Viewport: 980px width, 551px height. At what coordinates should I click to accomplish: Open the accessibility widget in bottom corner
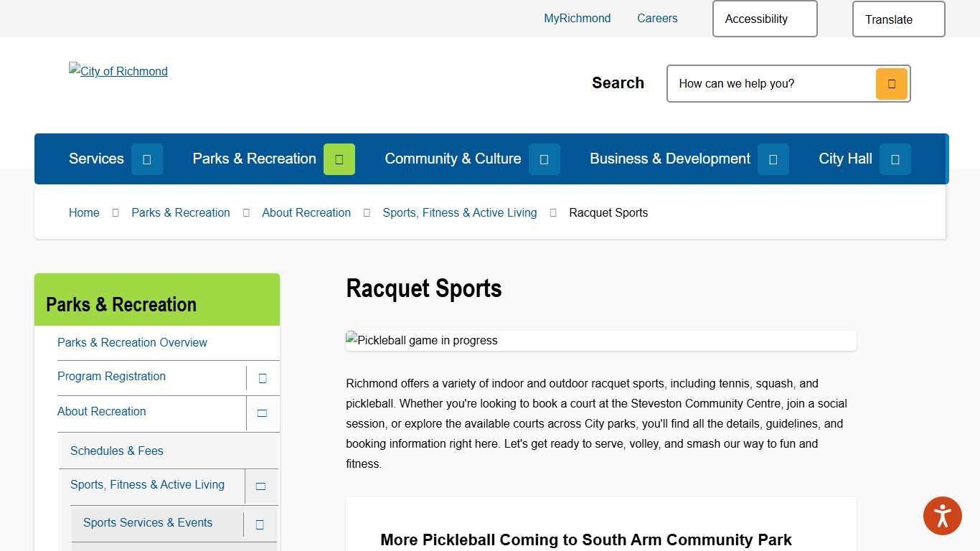[942, 515]
